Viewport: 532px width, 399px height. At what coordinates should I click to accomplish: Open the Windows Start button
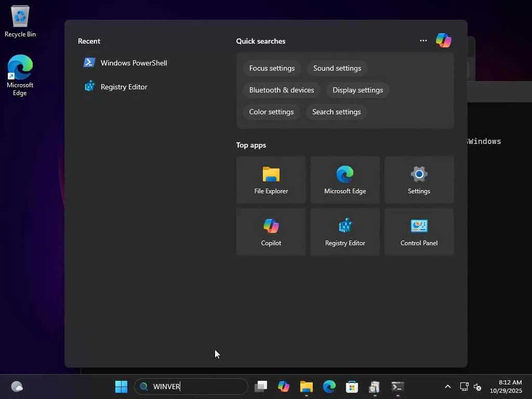(121, 387)
